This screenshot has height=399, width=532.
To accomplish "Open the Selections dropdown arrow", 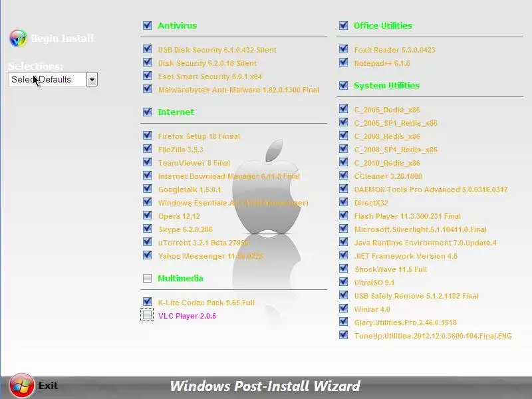I will click(92, 79).
